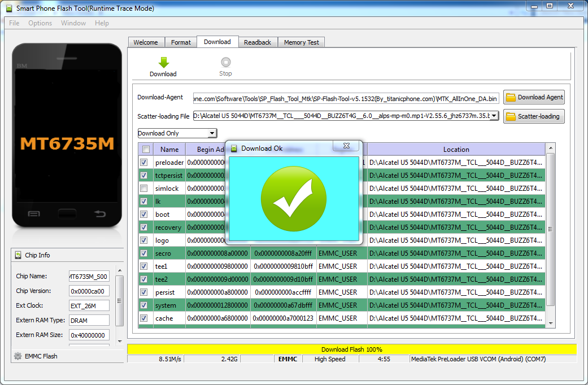The image size is (588, 385).
Task: Click the Extern RAM Size value field
Action: point(89,335)
